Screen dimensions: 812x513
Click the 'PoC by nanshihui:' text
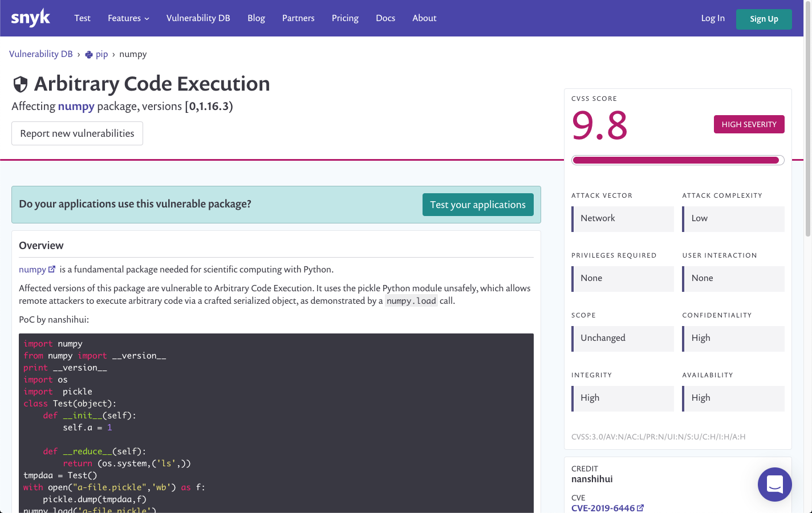pyautogui.click(x=54, y=320)
